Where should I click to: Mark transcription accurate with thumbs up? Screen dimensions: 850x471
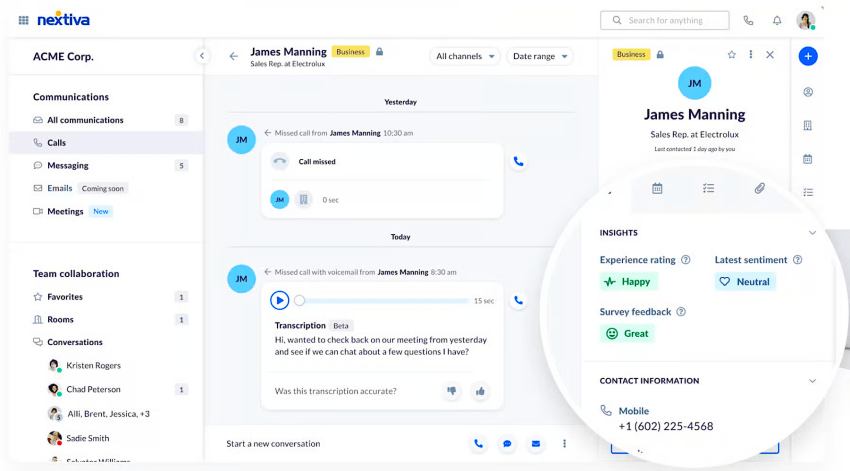(480, 391)
